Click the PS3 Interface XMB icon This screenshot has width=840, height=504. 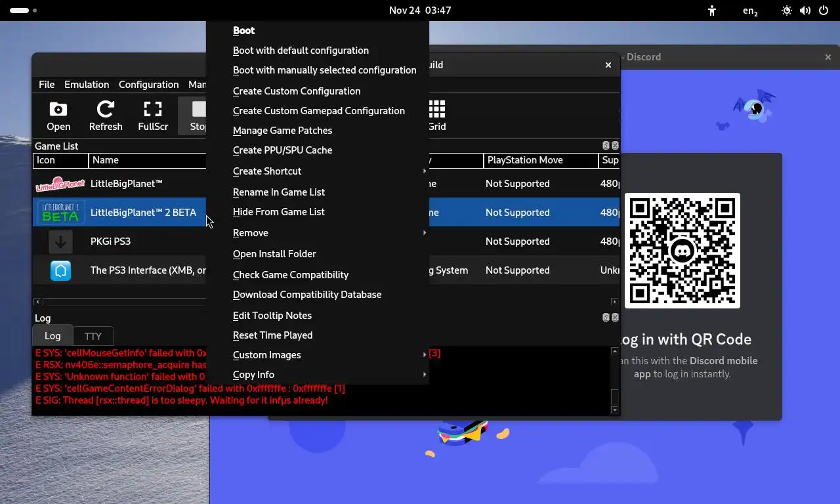pos(60,270)
